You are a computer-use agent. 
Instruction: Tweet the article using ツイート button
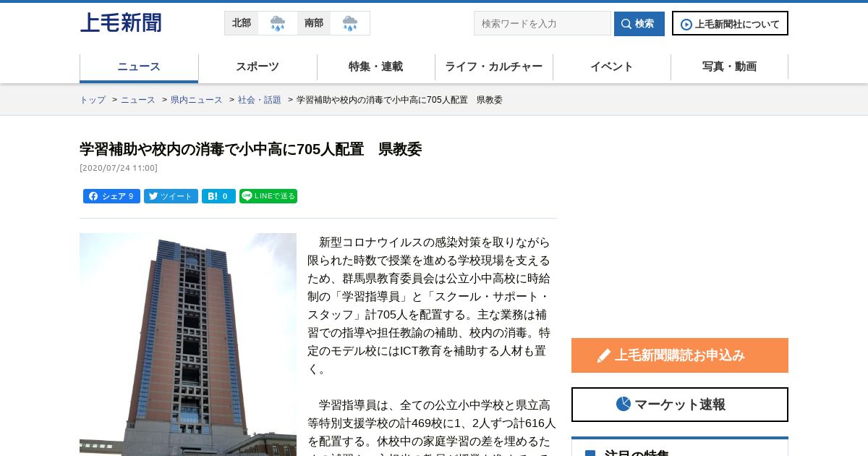coord(171,196)
